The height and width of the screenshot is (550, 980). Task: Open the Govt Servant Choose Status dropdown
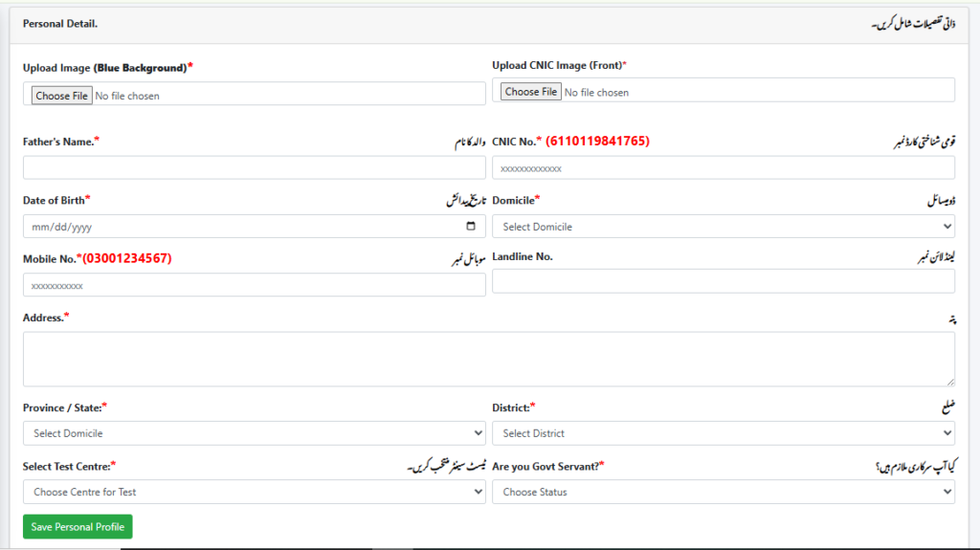[x=723, y=492]
